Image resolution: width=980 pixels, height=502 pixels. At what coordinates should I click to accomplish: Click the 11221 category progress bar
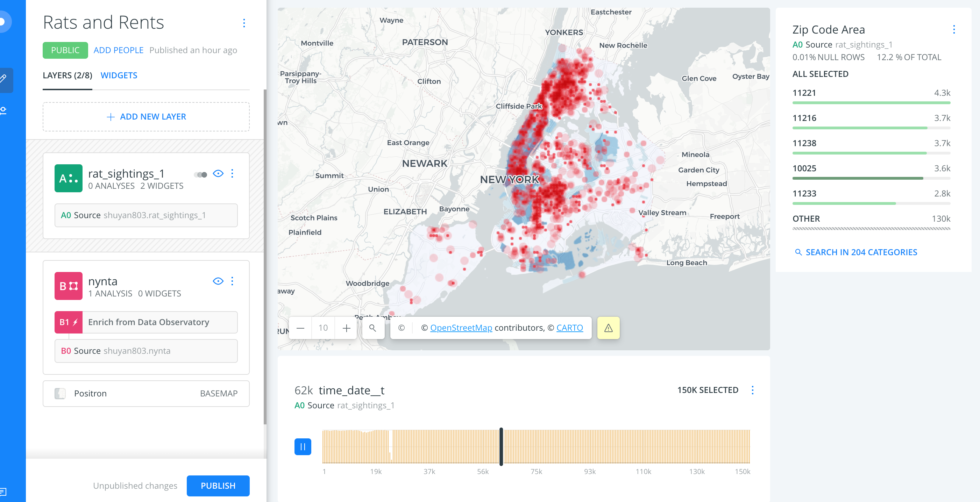(871, 102)
